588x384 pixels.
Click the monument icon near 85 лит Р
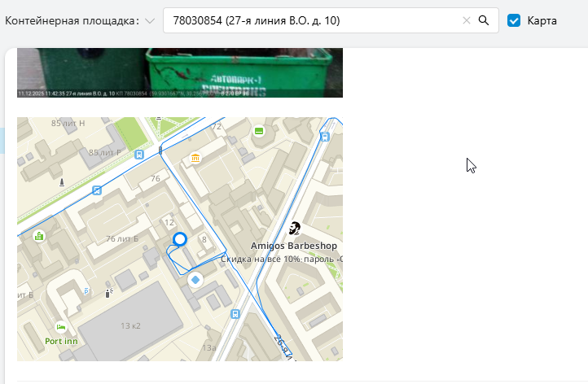(x=62, y=181)
